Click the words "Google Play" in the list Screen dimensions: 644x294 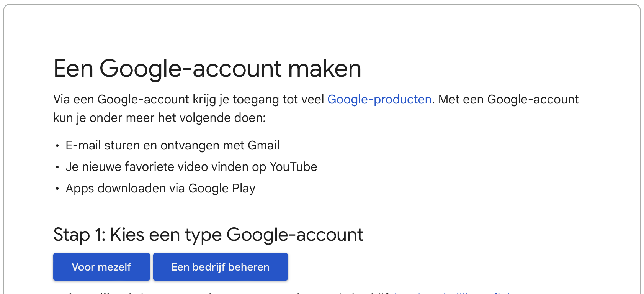[x=222, y=188]
